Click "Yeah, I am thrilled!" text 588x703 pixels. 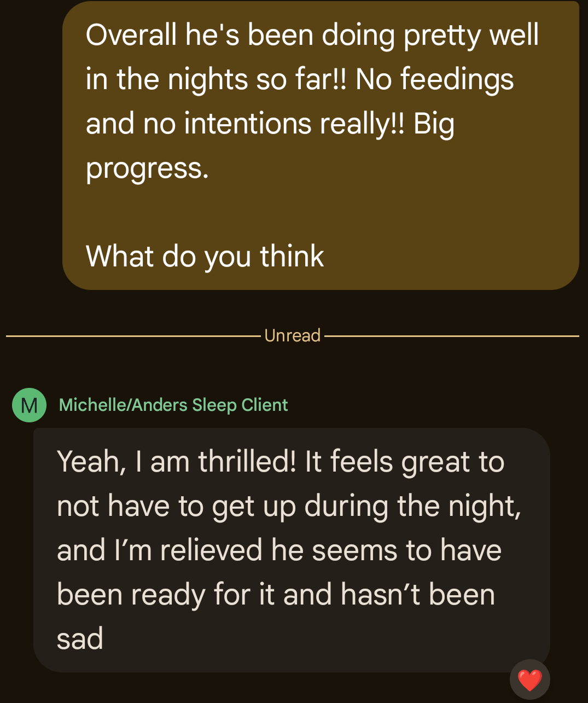click(176, 461)
